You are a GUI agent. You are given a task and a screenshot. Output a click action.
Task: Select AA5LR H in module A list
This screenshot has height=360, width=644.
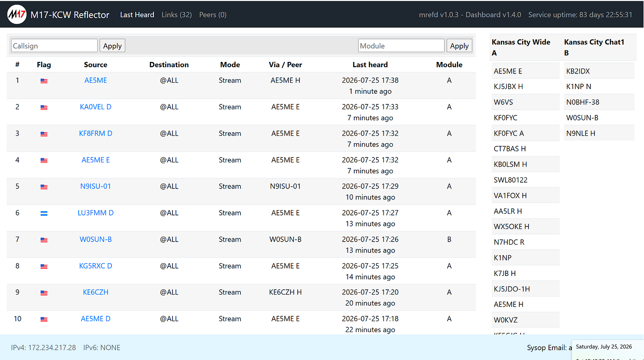coord(525,211)
